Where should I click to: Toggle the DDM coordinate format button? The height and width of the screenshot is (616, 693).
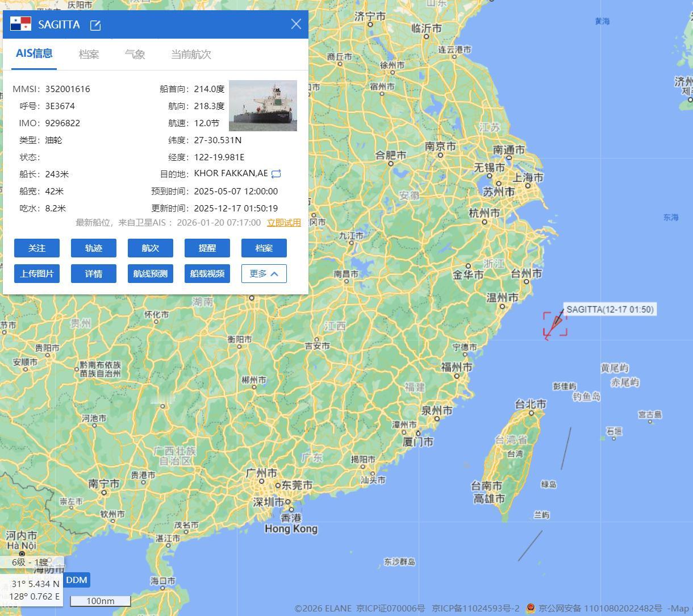click(77, 580)
